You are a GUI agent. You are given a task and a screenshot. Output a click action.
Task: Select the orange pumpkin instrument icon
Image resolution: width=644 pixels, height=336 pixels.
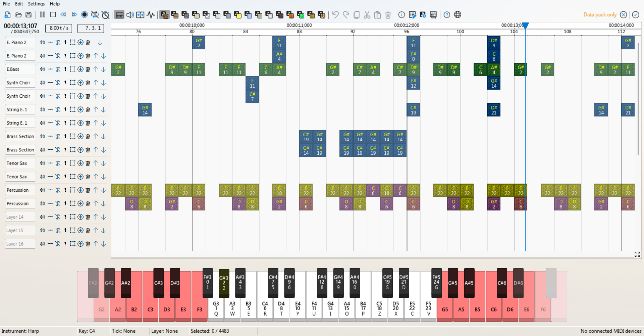pos(290,15)
